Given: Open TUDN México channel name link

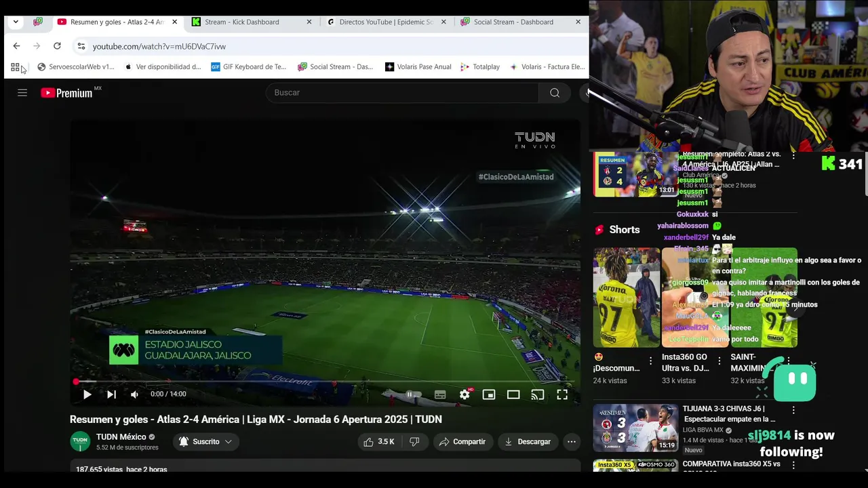Looking at the screenshot, I should pyautogui.click(x=121, y=437).
